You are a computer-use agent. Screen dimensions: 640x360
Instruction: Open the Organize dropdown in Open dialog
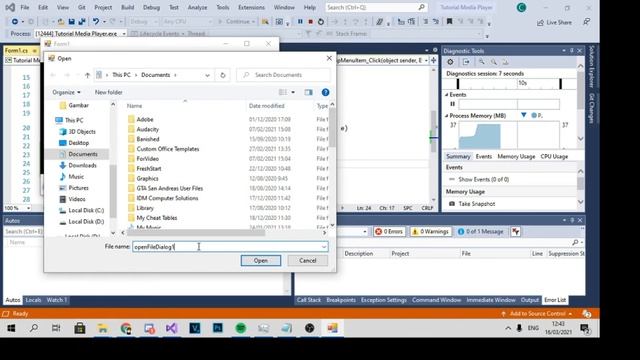pyautogui.click(x=67, y=92)
